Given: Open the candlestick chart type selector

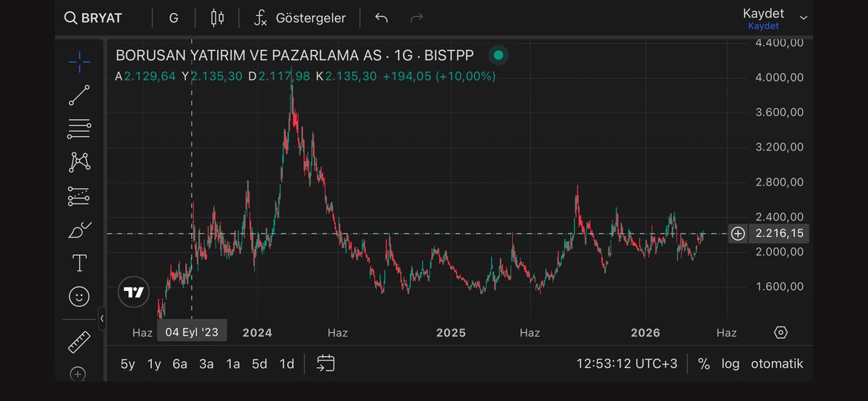Looking at the screenshot, I should (x=217, y=18).
